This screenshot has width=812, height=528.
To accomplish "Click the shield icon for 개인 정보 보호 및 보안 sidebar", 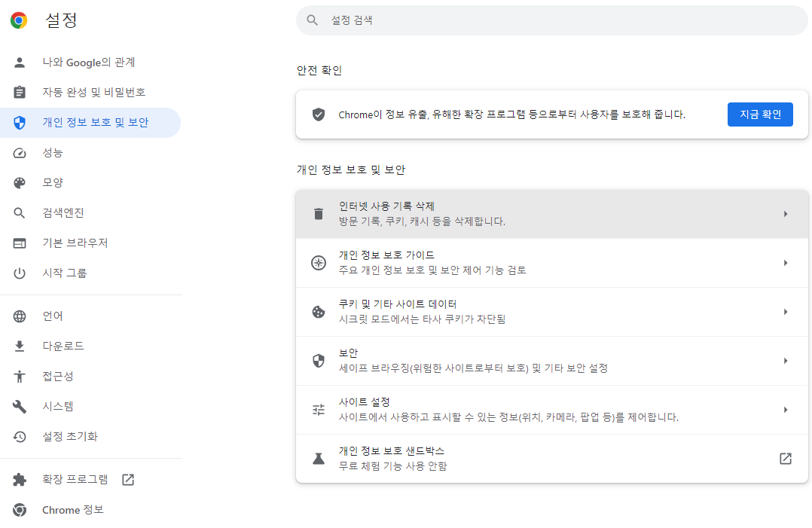I will (20, 123).
